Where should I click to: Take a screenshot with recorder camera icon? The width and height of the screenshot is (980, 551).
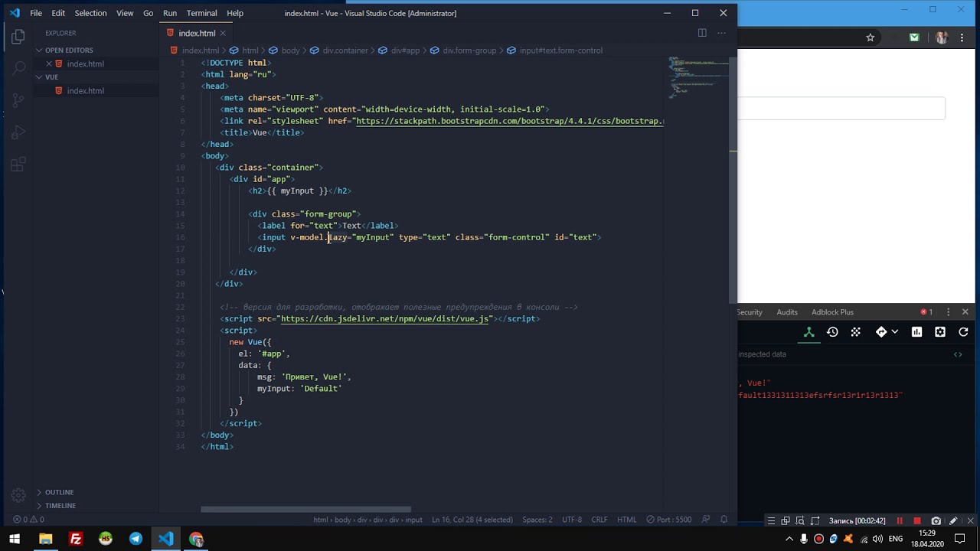pos(936,520)
